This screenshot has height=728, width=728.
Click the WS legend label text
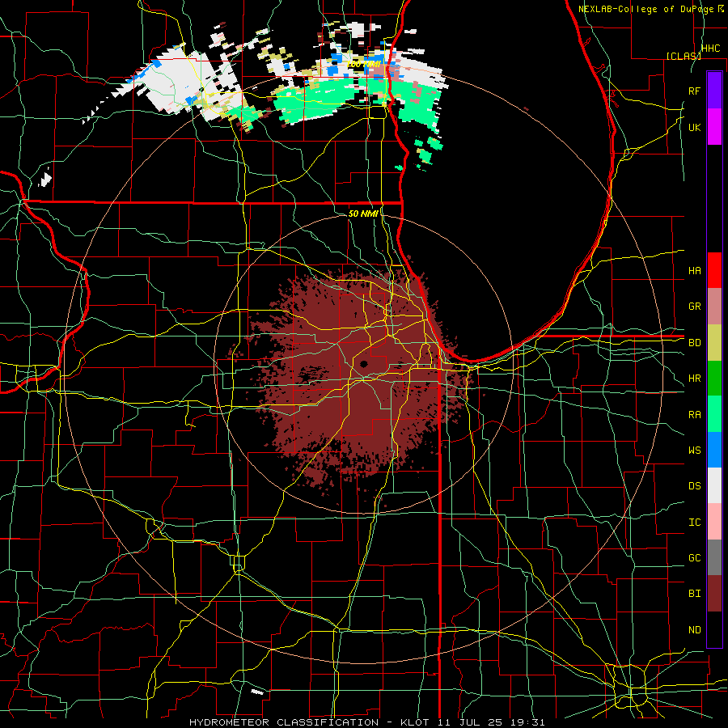click(x=694, y=450)
